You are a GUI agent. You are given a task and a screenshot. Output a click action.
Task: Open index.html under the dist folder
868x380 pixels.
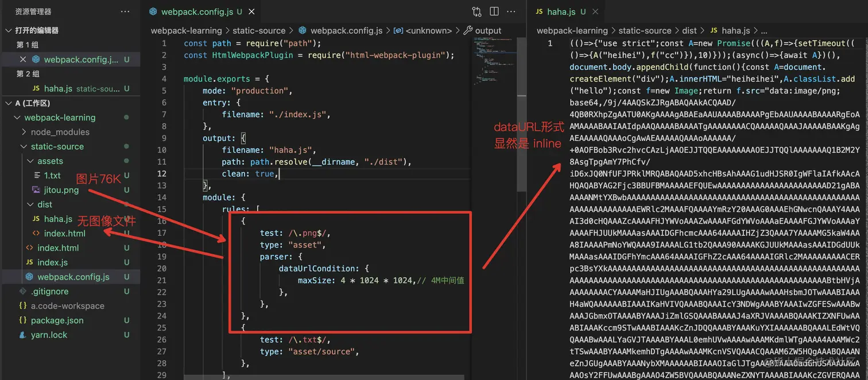[64, 234]
